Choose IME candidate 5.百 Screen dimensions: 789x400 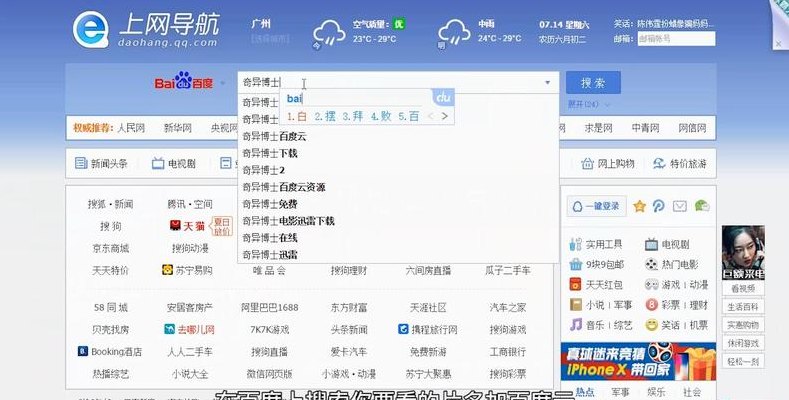point(409,116)
